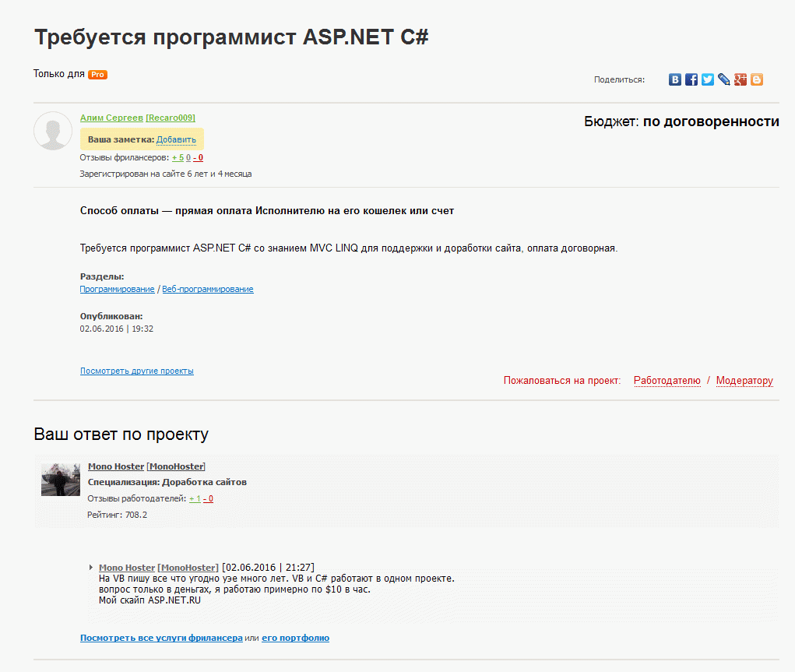Click the employer's default avatar image
The width and height of the screenshot is (795, 672).
tap(53, 131)
